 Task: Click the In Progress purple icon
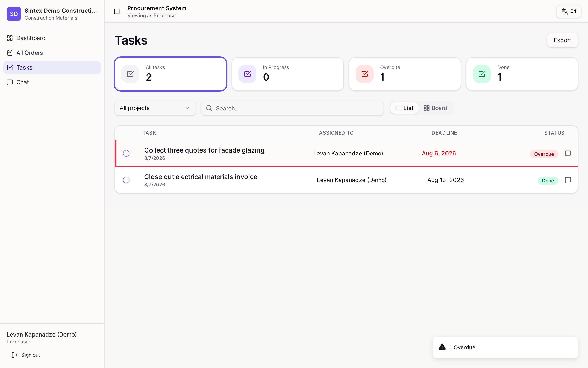click(x=247, y=74)
